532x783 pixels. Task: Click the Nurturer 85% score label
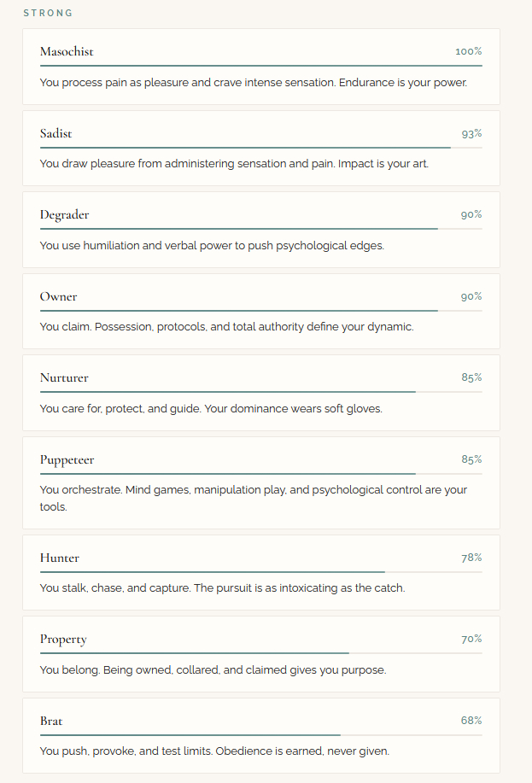(471, 378)
